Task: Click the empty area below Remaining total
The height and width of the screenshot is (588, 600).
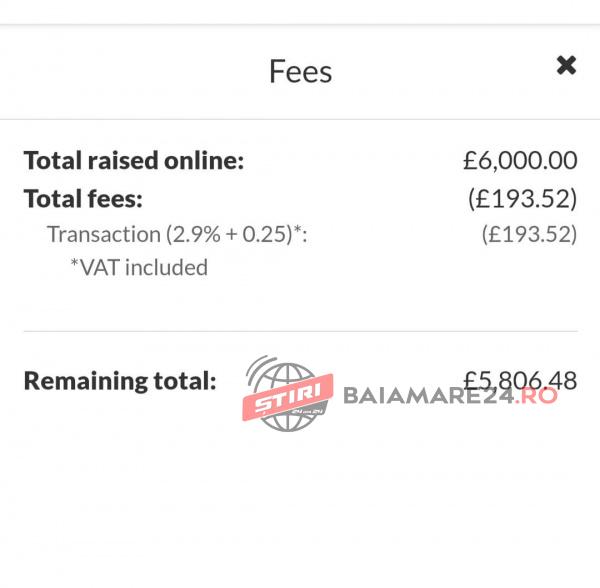Action: tap(300, 500)
